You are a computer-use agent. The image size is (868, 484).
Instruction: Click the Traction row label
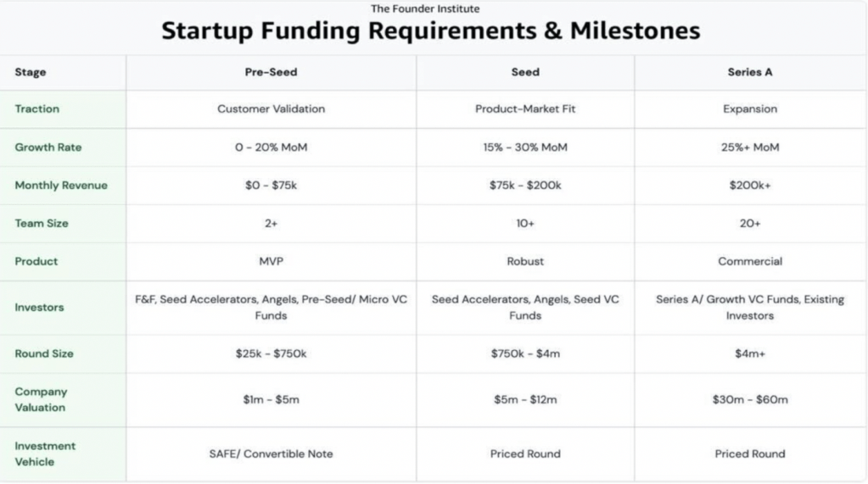tap(37, 109)
